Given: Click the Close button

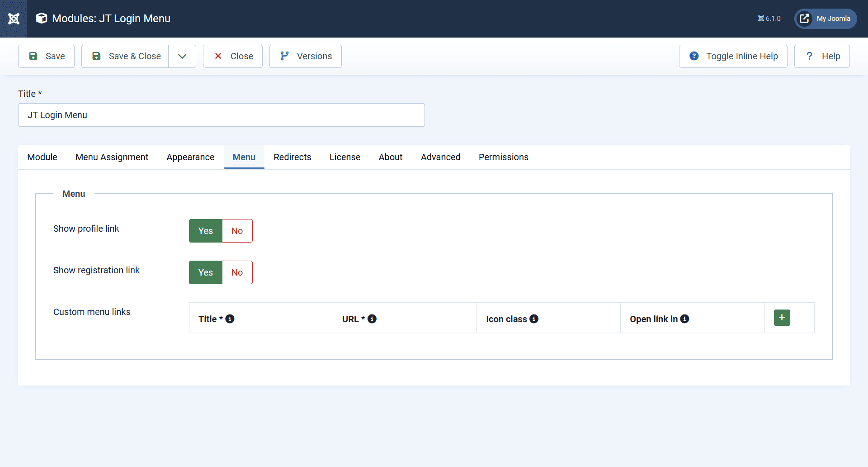Looking at the screenshot, I should 232,56.
